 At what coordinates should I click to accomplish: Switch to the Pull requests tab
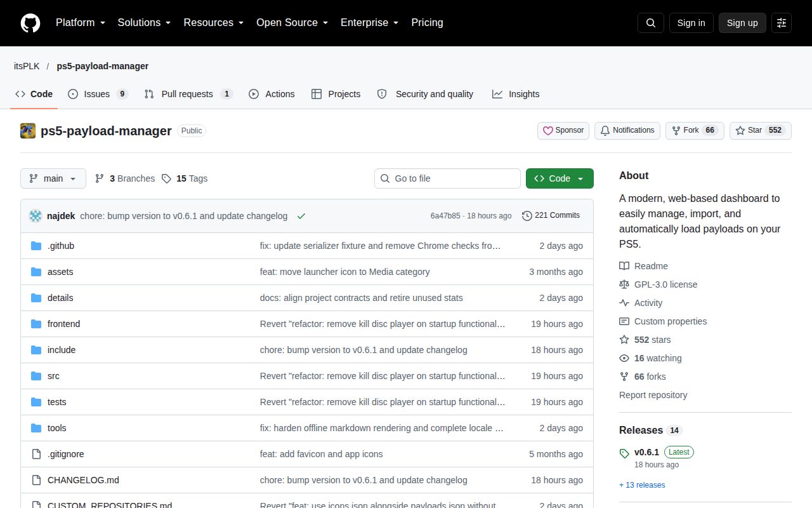pos(188,94)
